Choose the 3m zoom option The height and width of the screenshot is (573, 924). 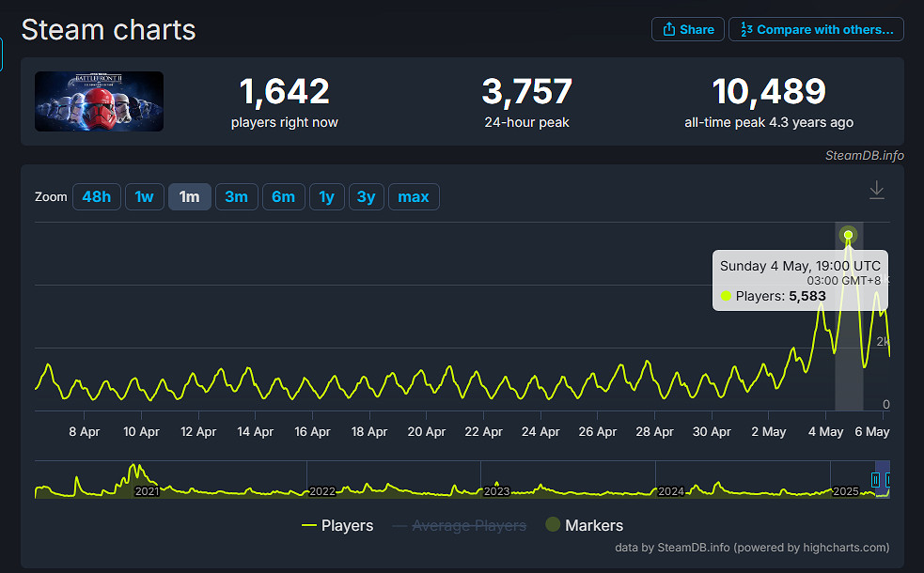pyautogui.click(x=237, y=196)
